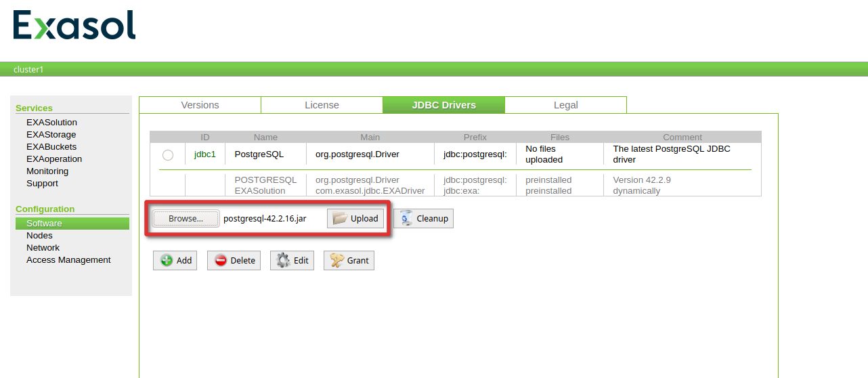Screen dimensions: 868x378
Task: Click the Add button label
Action: (184, 261)
